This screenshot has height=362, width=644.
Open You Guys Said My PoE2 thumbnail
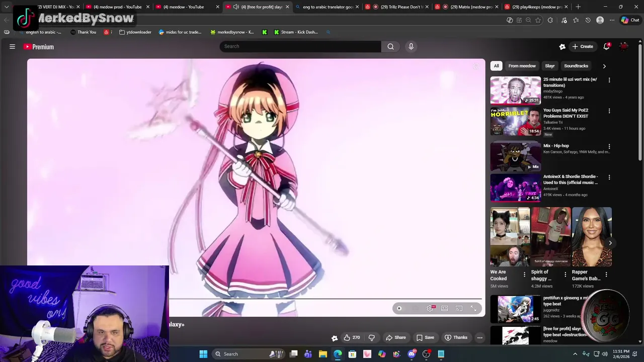[x=515, y=121]
